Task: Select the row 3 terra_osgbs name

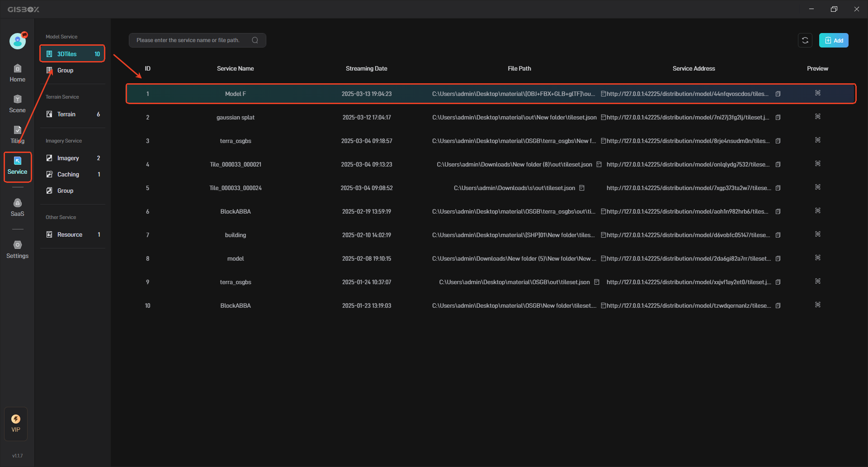Action: pos(236,141)
